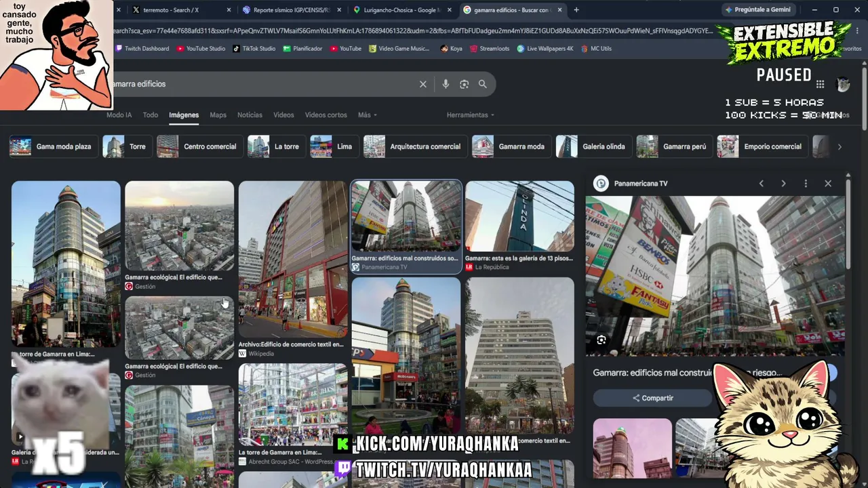Open YouTube Studio bookmark
Viewport: 868px width, 488px height.
pyautogui.click(x=201, y=49)
